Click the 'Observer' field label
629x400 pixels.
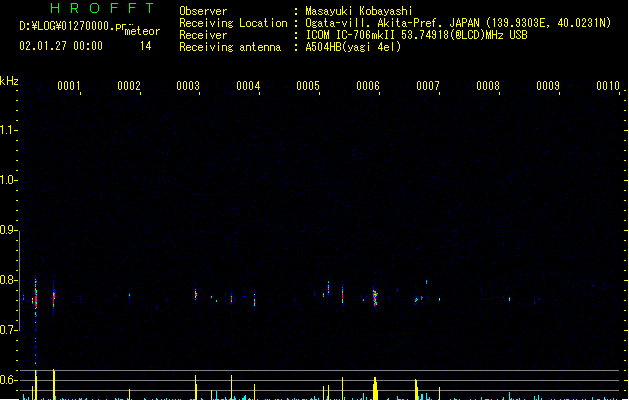[x=203, y=11]
